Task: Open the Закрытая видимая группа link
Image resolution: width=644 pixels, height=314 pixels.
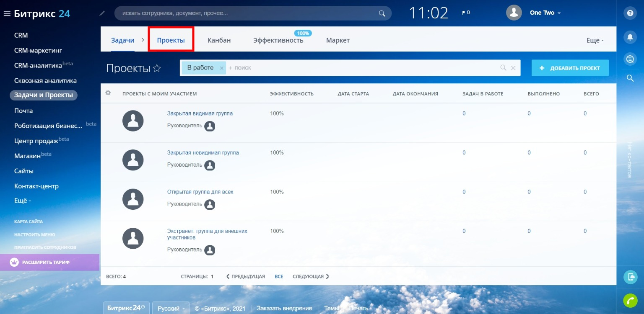Action: point(200,113)
